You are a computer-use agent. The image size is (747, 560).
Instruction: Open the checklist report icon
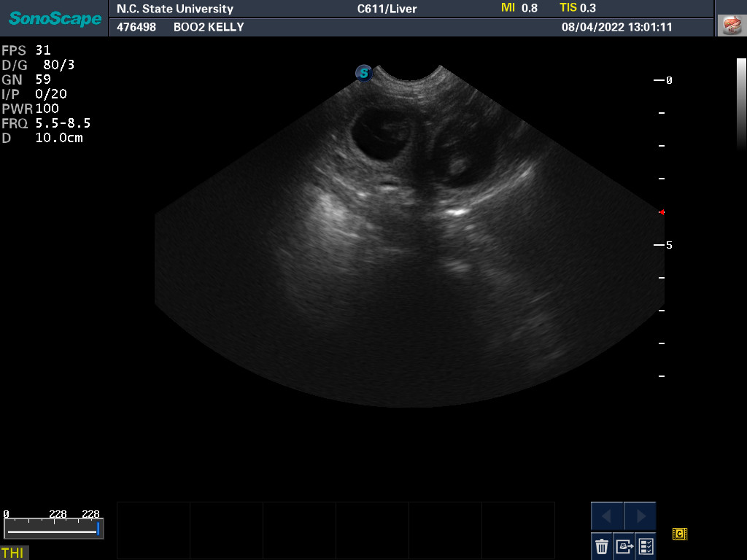(646, 545)
